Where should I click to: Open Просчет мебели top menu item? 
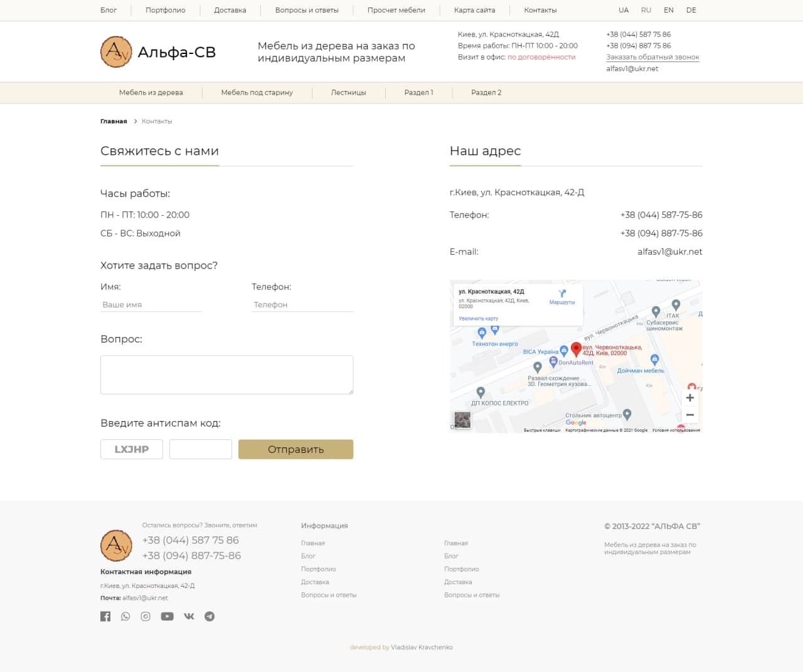point(396,10)
